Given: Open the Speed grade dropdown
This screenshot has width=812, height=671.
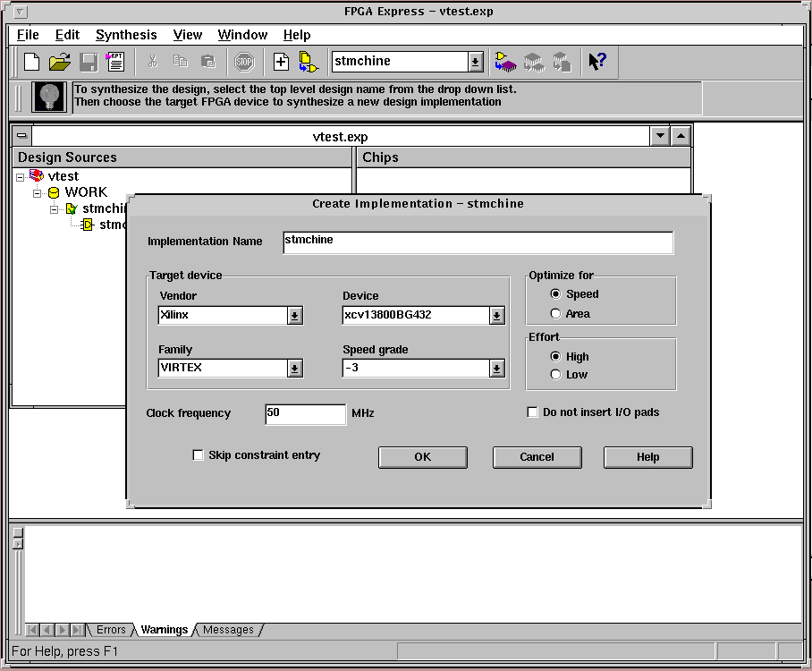Looking at the screenshot, I should (496, 369).
